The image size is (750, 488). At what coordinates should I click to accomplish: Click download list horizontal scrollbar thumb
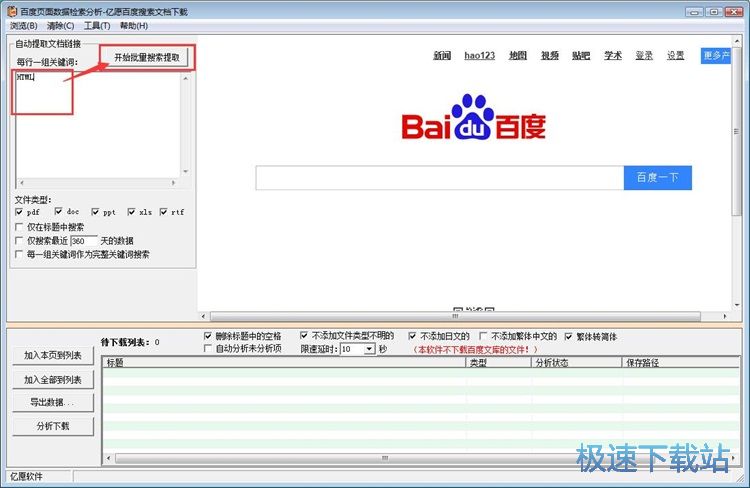coord(385,458)
